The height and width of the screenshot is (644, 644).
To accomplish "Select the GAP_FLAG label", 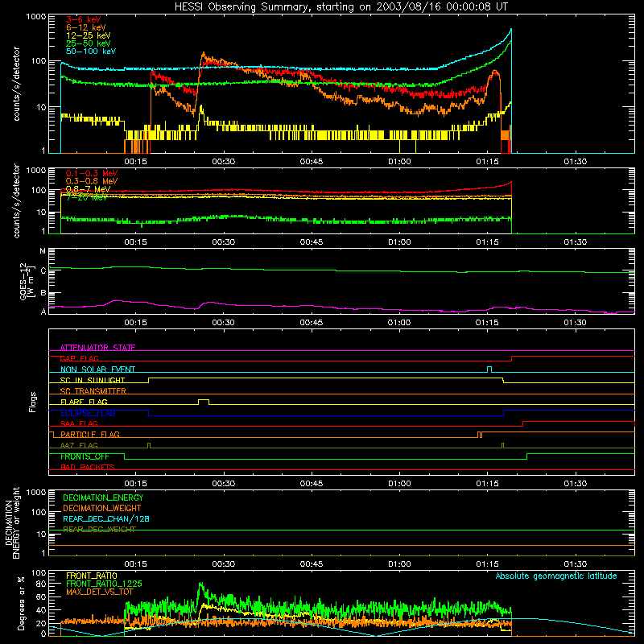I will [x=79, y=358].
